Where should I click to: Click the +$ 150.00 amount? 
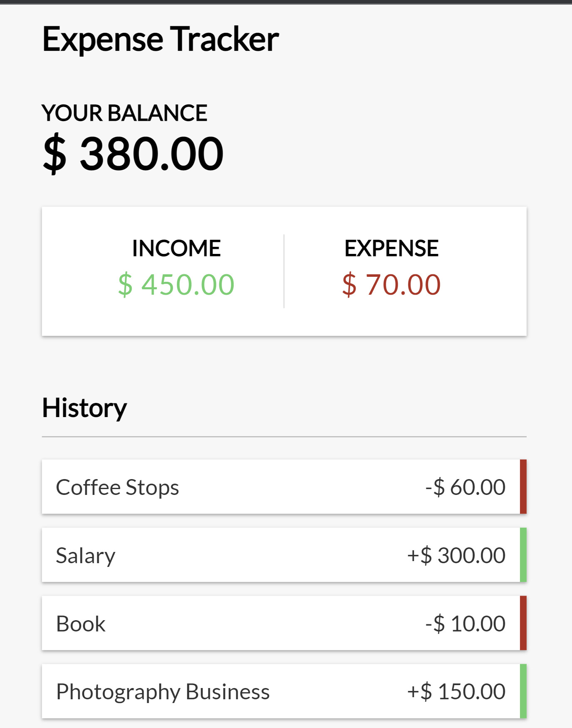(456, 691)
